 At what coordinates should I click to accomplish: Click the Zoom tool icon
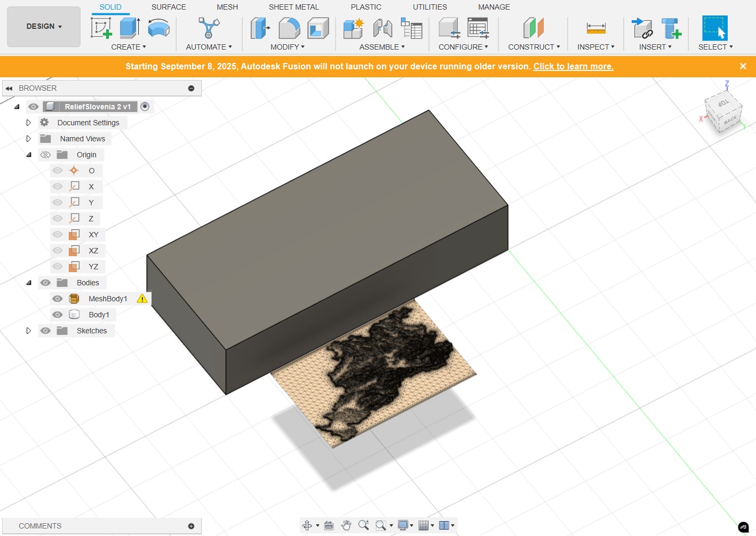364,525
